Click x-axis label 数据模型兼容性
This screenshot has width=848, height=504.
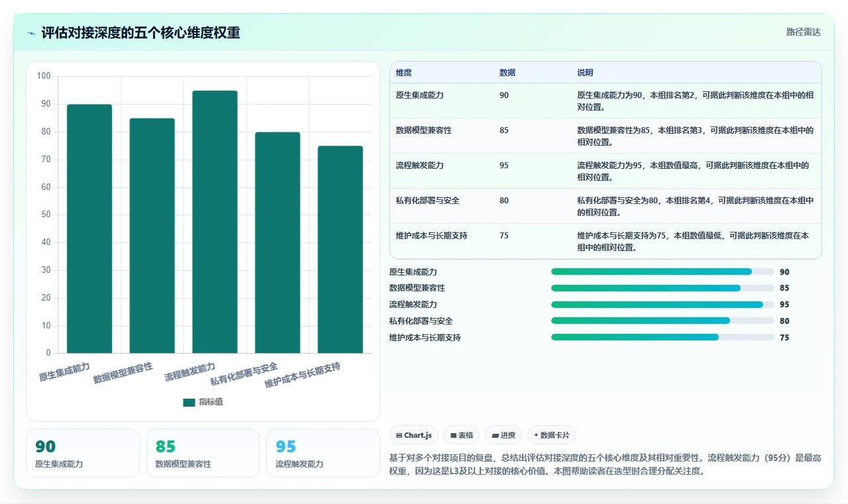(x=123, y=373)
